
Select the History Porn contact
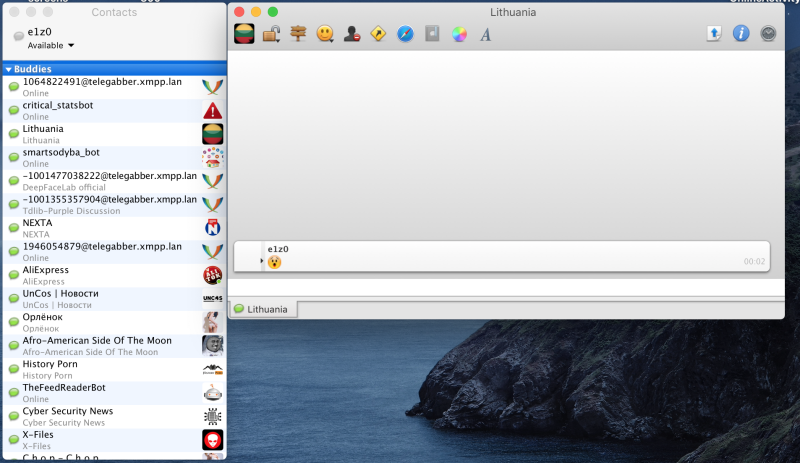[114, 369]
